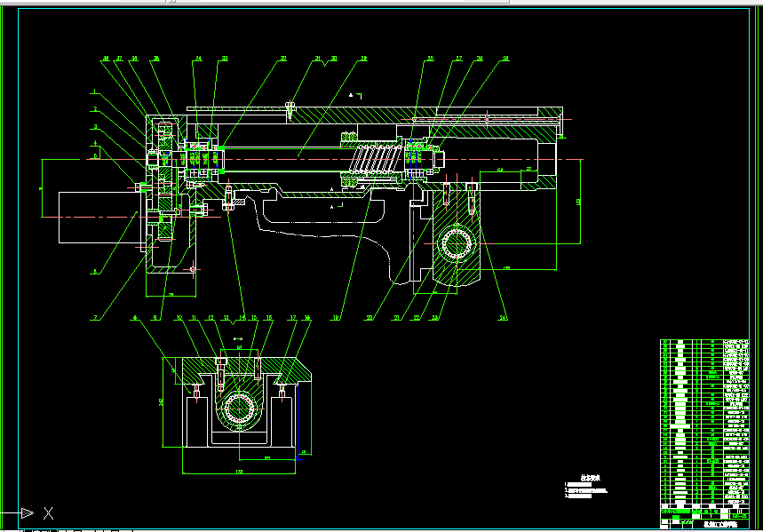Select part balloon number 3

[x=95, y=127]
